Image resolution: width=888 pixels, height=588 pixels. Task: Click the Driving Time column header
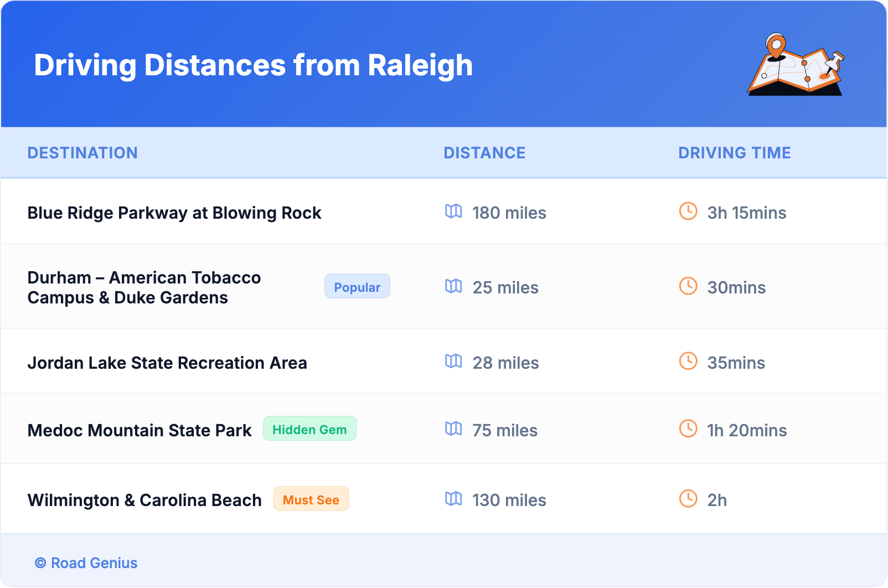(x=734, y=153)
